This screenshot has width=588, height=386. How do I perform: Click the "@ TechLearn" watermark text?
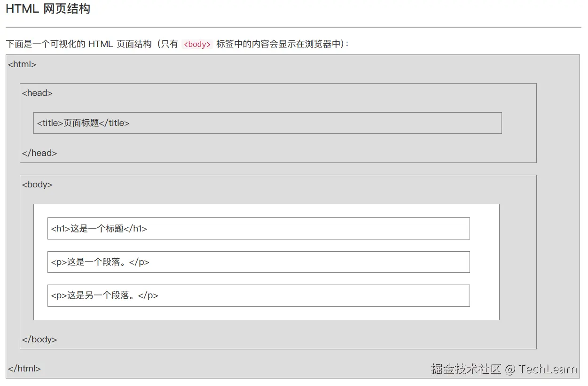click(x=541, y=369)
